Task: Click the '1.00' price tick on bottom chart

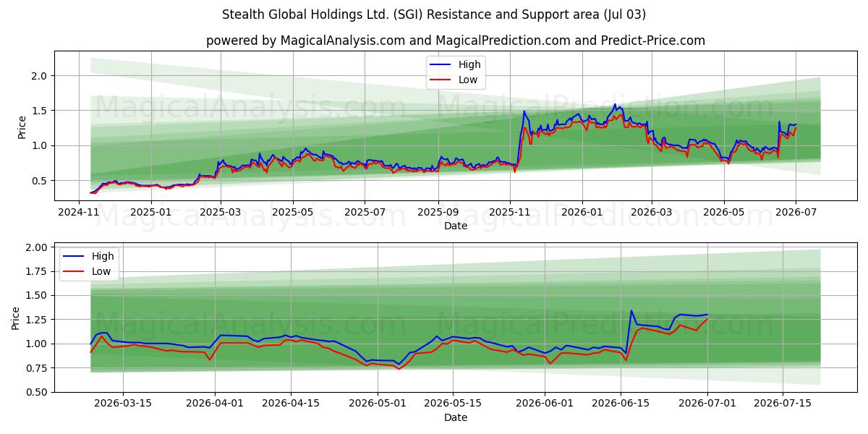Action: (x=36, y=344)
